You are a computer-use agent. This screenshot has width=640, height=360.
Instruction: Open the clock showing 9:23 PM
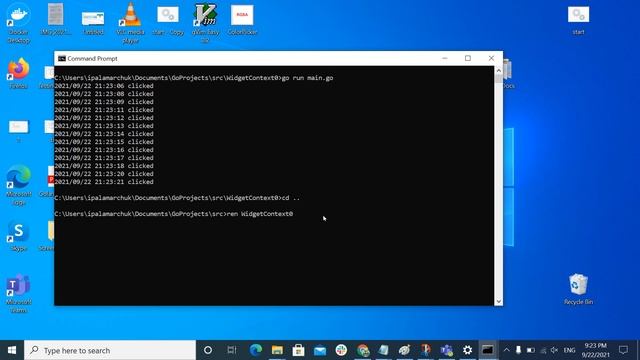[x=596, y=350]
